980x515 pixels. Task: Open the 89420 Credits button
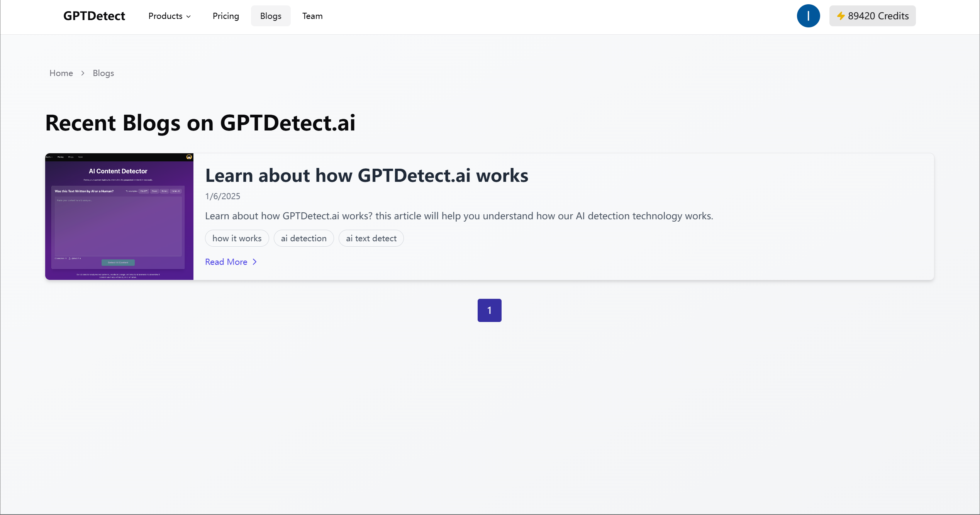coord(872,16)
